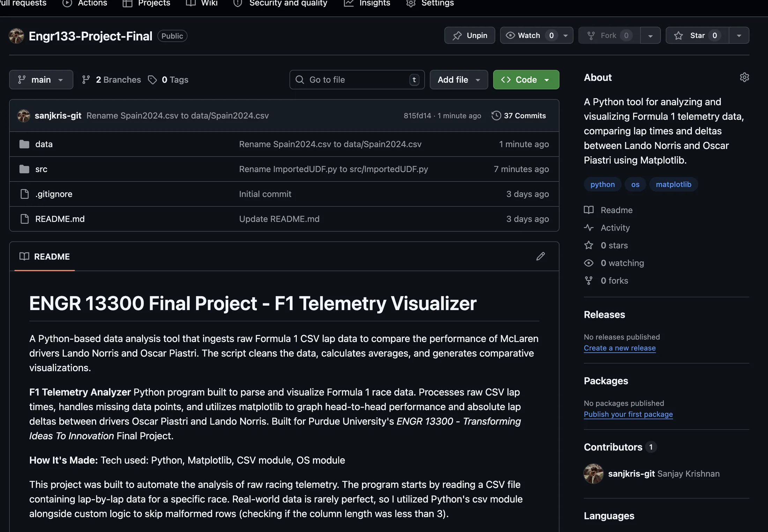The width and height of the screenshot is (768, 532).
Task: Click the data folder icon
Action: 24,144
